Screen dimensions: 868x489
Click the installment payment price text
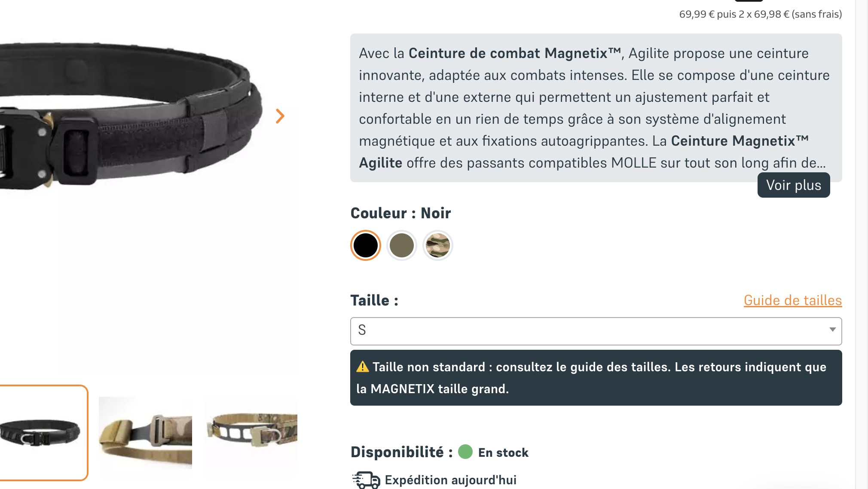pyautogui.click(x=760, y=14)
